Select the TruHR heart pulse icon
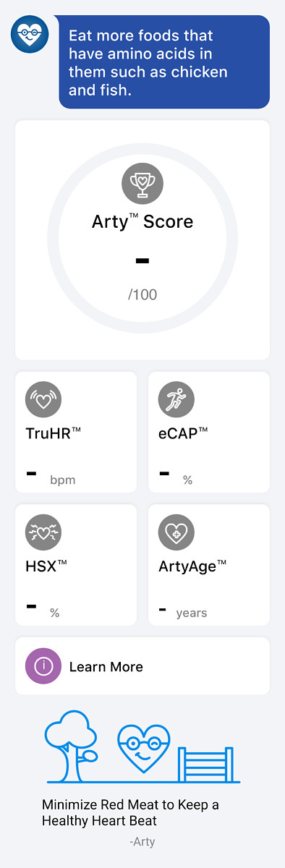 point(43,399)
